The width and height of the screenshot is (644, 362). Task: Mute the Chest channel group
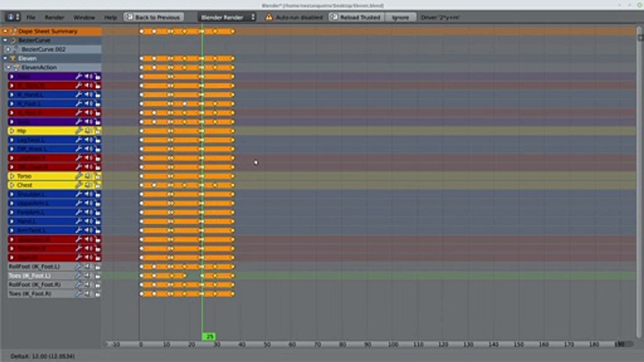point(88,185)
